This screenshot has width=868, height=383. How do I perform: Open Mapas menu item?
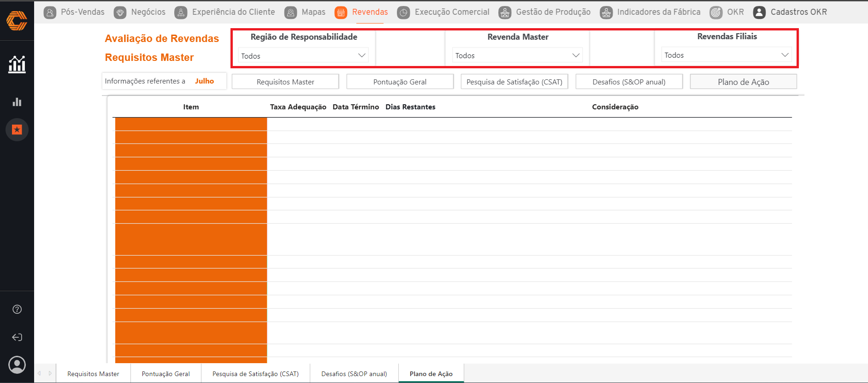point(313,12)
